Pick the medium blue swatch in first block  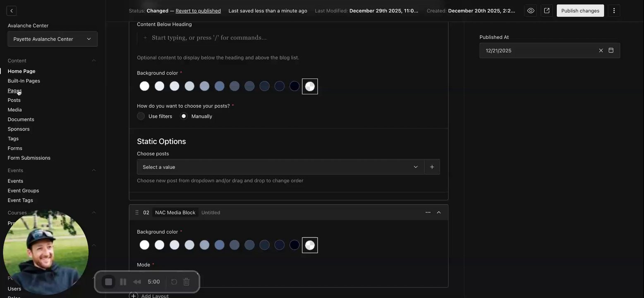[x=220, y=86]
